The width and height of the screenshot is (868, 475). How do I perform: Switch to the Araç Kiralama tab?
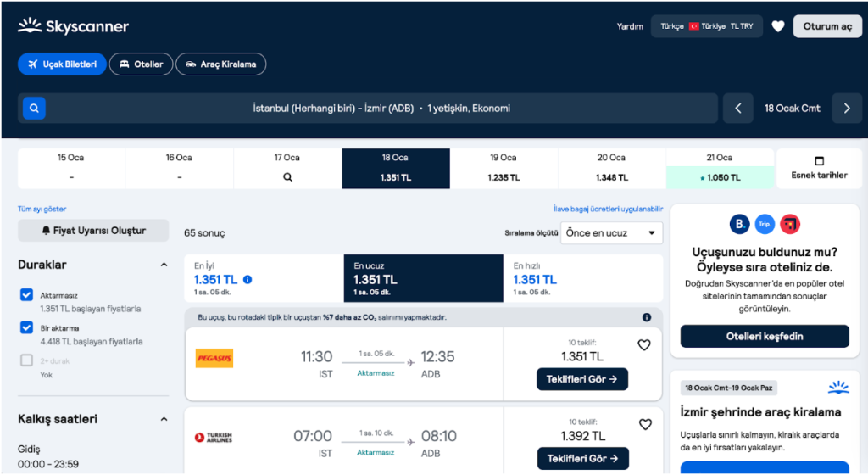[x=221, y=64]
